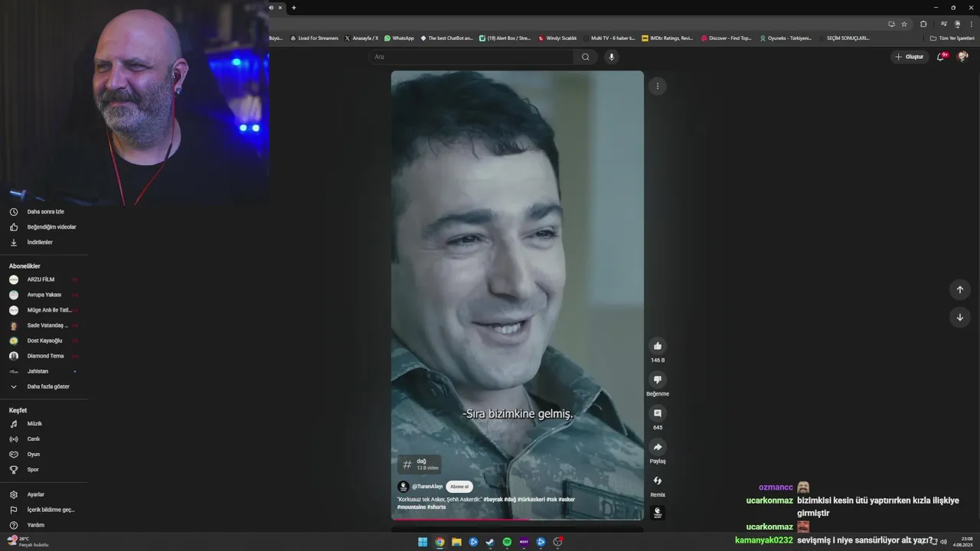Click the sound thumbnail below Remix

coord(657,513)
